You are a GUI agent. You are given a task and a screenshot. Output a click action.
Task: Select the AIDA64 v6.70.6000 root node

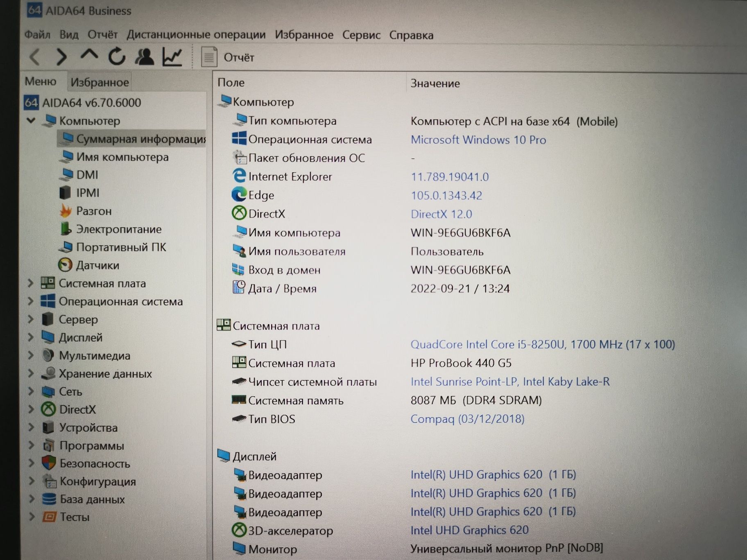82,102
